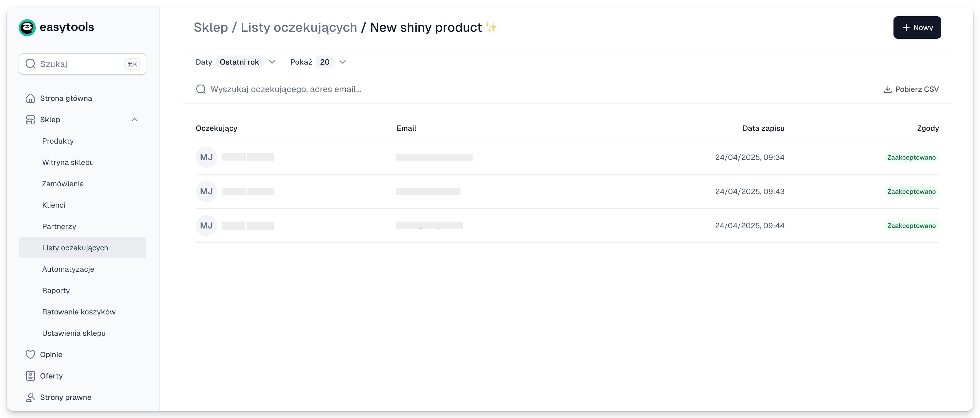Click the MJ avatar for 09:34 entry

pos(206,157)
